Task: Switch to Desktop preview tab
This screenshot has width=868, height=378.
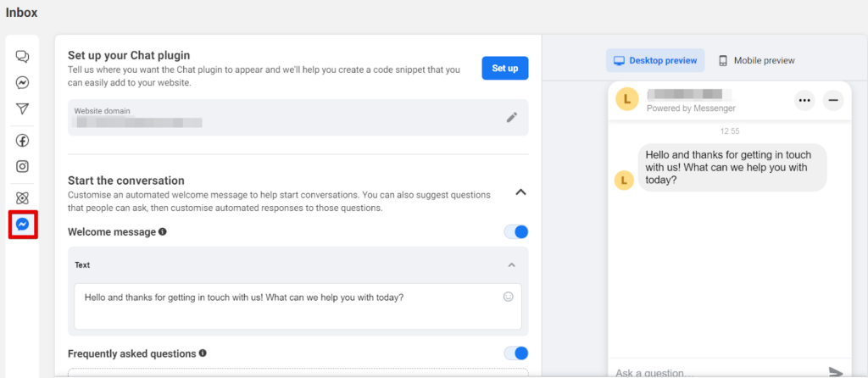Action: tap(655, 60)
